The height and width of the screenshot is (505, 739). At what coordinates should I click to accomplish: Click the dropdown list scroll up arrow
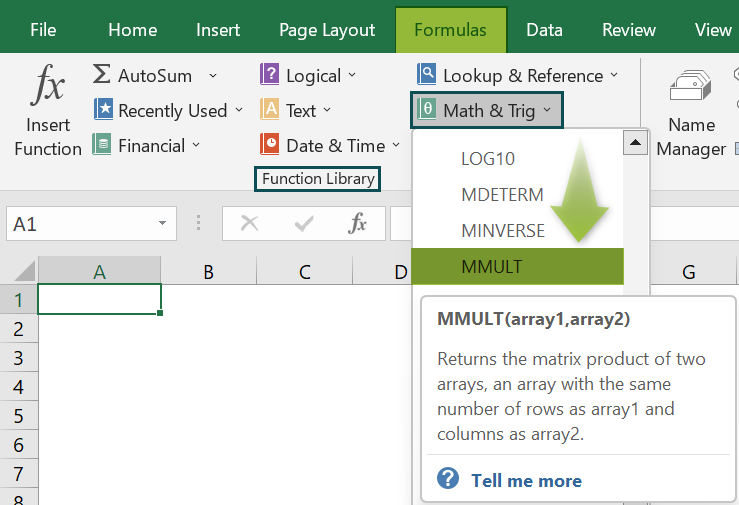pyautogui.click(x=635, y=143)
